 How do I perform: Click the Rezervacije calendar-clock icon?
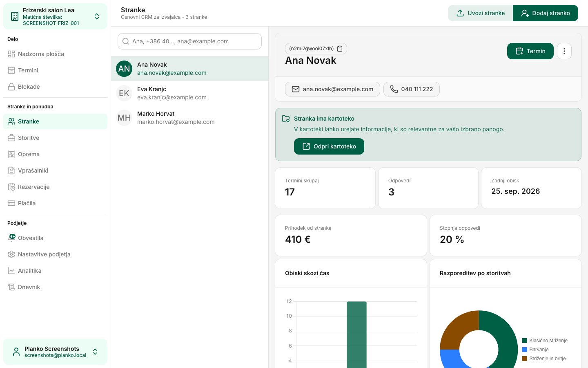(11, 187)
